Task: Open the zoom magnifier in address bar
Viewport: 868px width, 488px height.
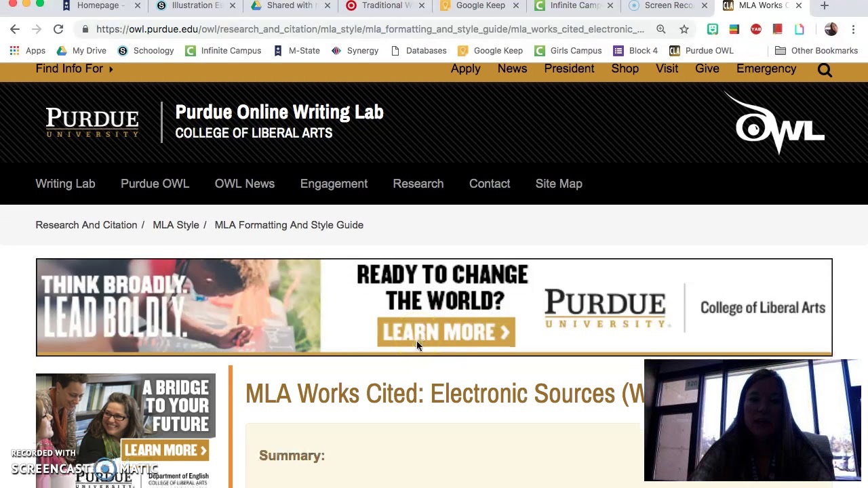Action: pyautogui.click(x=660, y=29)
